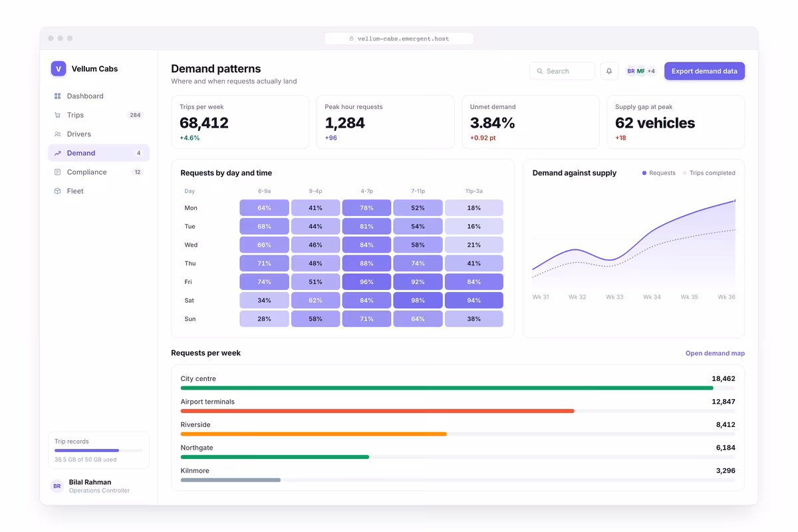Click the Trips cart icon
The image size is (798, 532).
[58, 115]
